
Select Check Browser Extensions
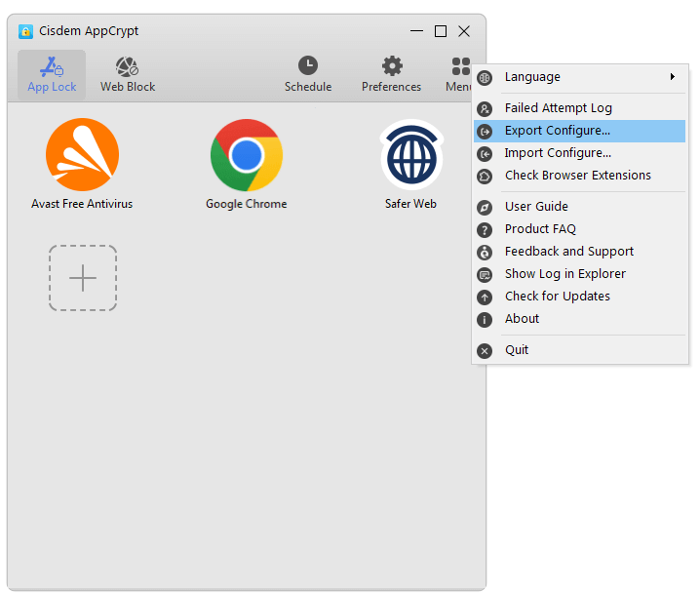pos(579,176)
